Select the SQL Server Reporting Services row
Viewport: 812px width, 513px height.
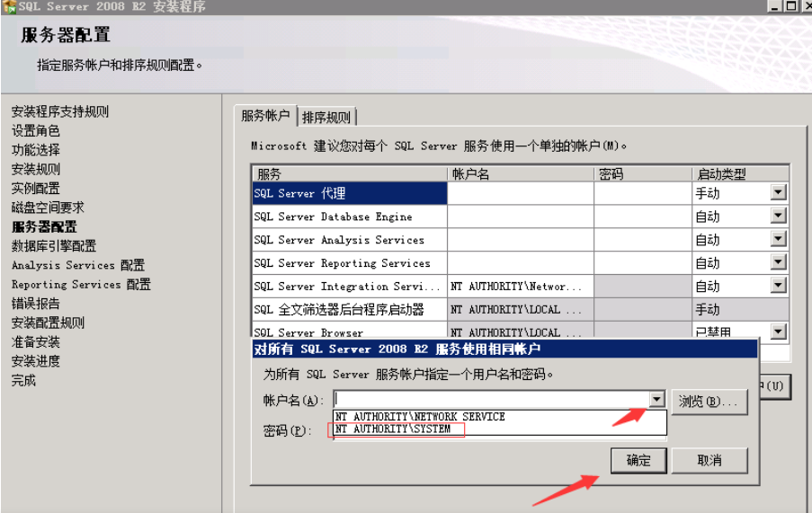pos(350,263)
